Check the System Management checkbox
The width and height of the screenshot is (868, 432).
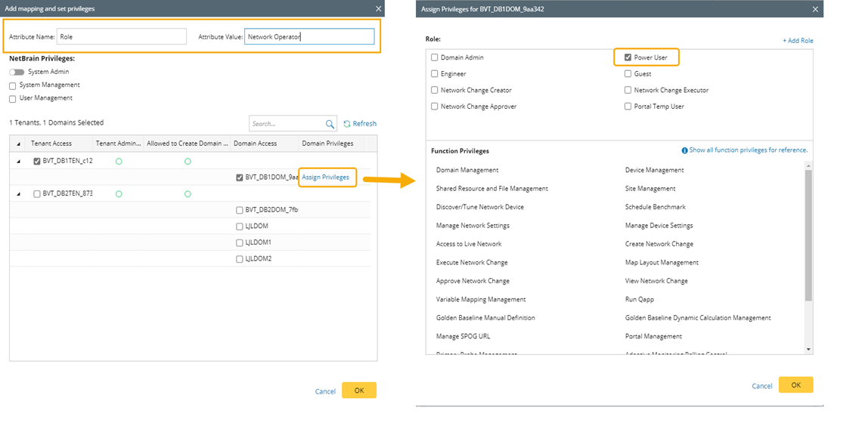click(x=12, y=85)
